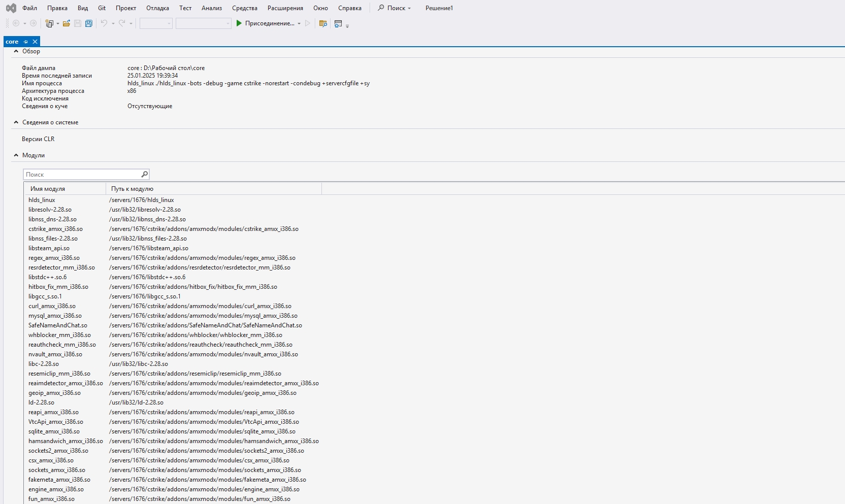Click the Find in Files icon

click(x=323, y=23)
